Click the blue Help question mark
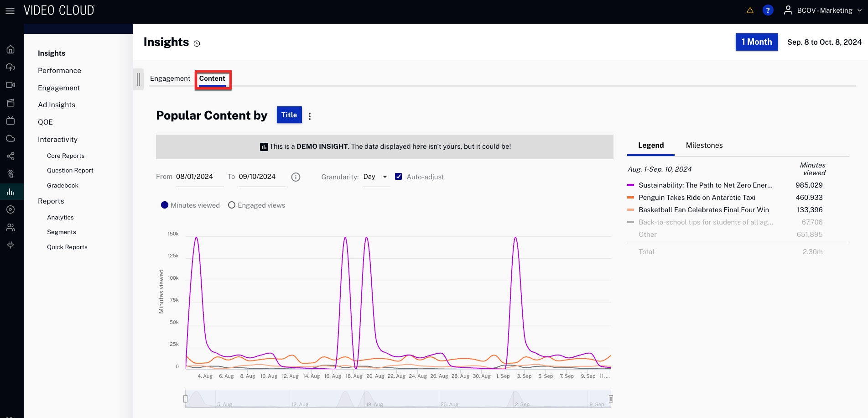The height and width of the screenshot is (418, 868). (768, 10)
